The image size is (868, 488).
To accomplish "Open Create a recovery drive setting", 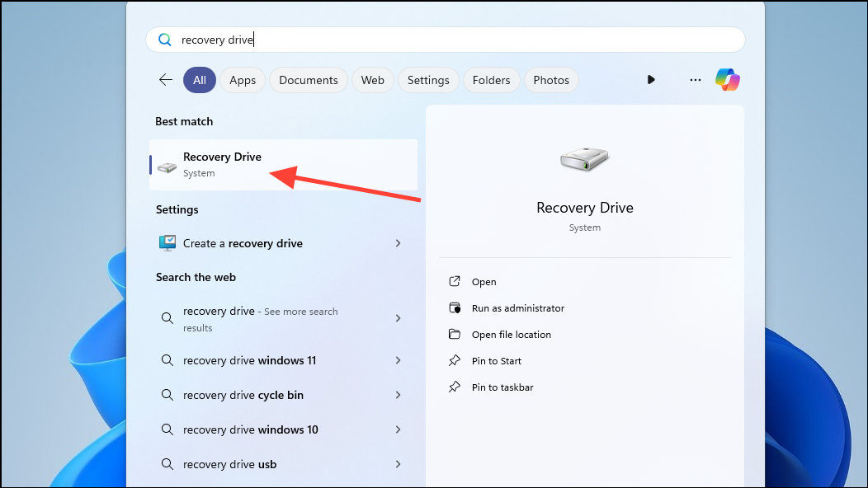I will (x=284, y=243).
